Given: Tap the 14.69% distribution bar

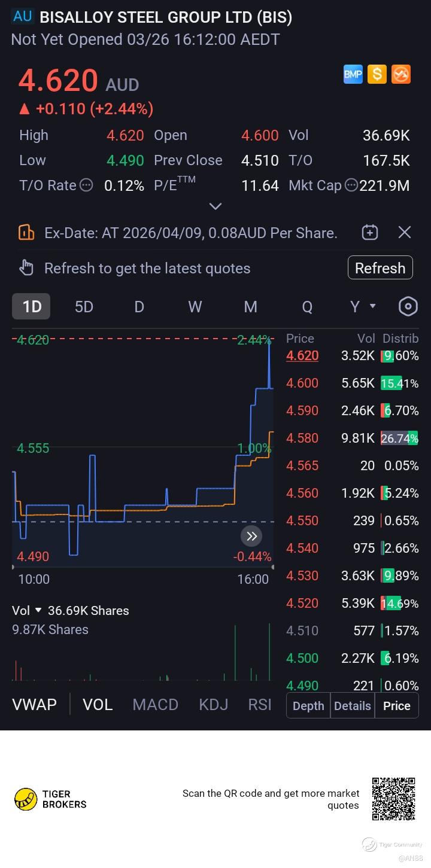Looking at the screenshot, I should click(400, 604).
